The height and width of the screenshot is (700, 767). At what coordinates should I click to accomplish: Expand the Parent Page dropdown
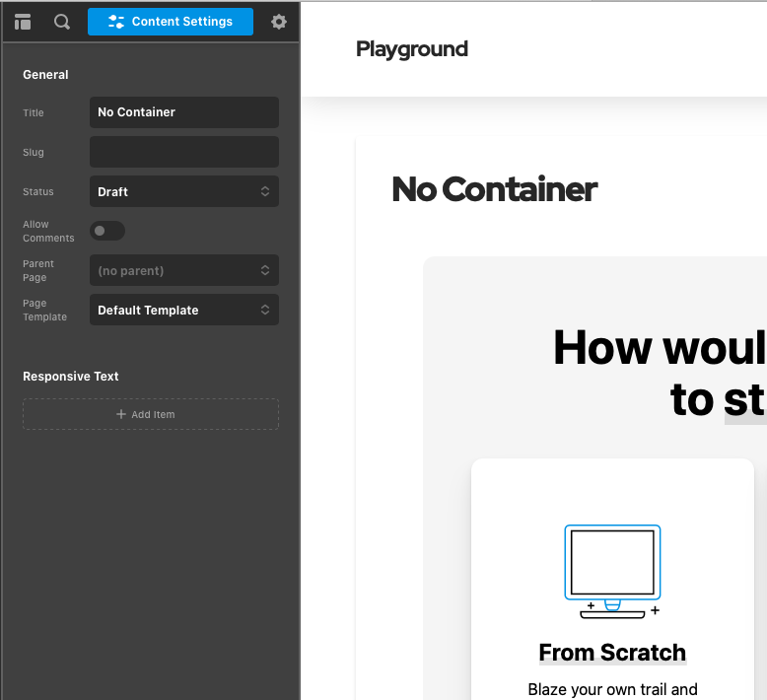coord(183,270)
